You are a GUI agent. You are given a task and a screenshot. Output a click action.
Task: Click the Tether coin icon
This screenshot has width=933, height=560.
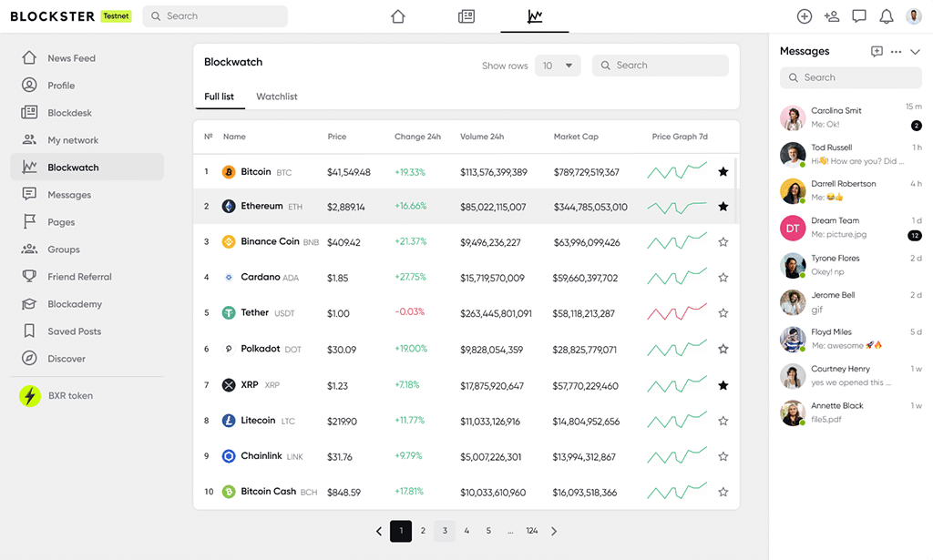[229, 312]
